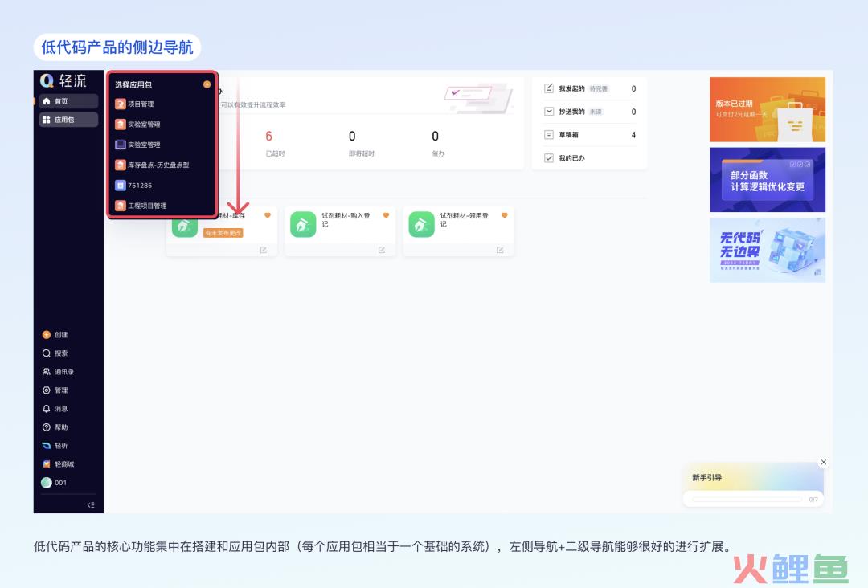Open the 试剂耗材-领用登记 app card
This screenshot has width=868, height=588.
click(458, 231)
